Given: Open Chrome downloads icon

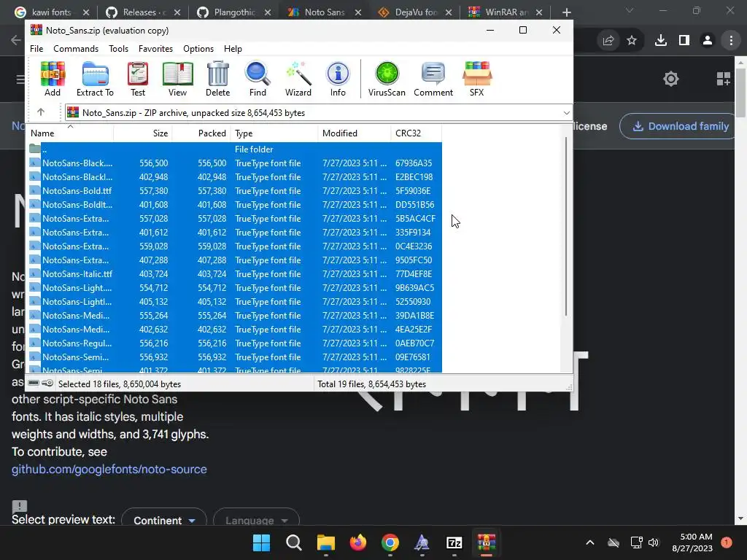Looking at the screenshot, I should [660, 41].
